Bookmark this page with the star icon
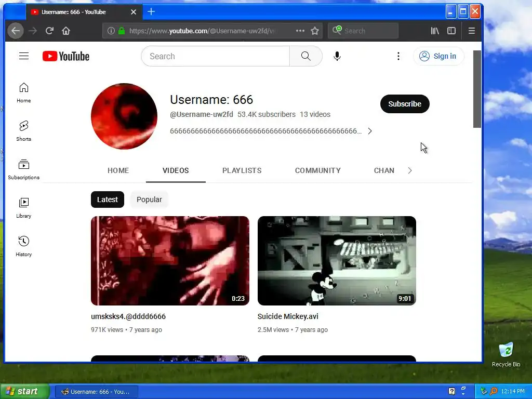The height and width of the screenshot is (399, 532). 315,31
